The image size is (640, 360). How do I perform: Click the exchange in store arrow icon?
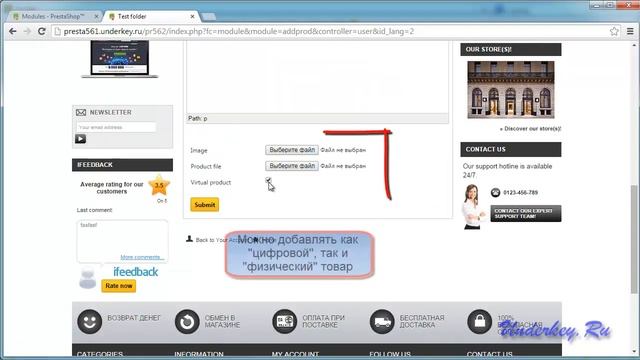coord(187,322)
